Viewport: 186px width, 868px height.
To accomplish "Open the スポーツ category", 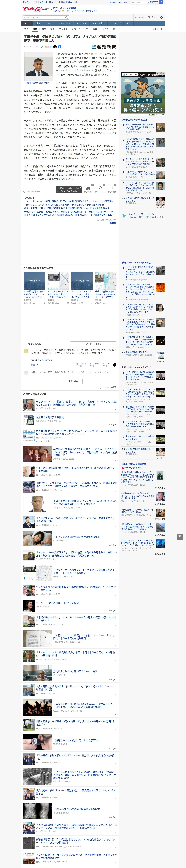I will pyautogui.click(x=76, y=29).
